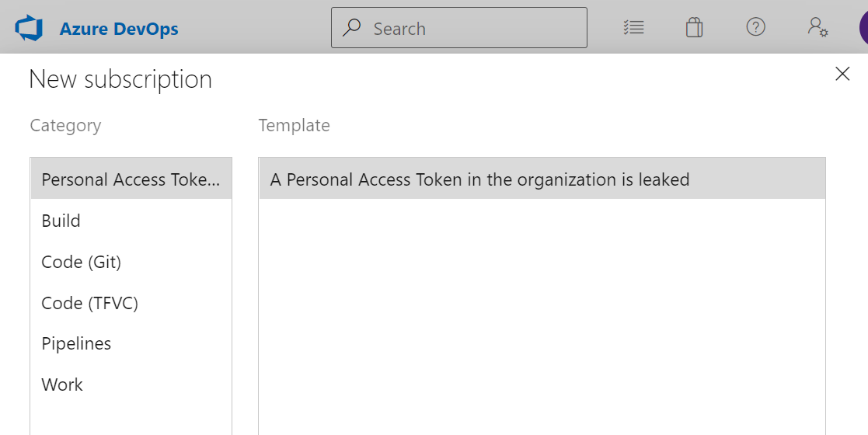This screenshot has height=435, width=868.
Task: Open the work items list icon
Action: pyautogui.click(x=633, y=27)
